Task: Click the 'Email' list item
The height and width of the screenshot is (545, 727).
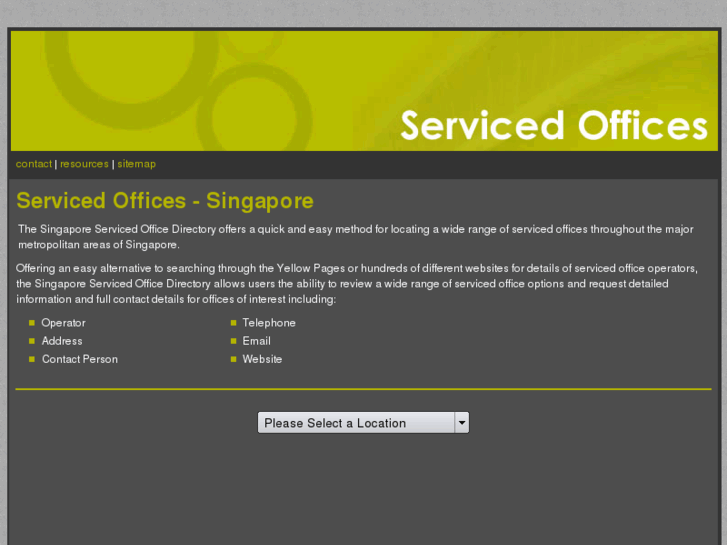Action: pos(257,341)
